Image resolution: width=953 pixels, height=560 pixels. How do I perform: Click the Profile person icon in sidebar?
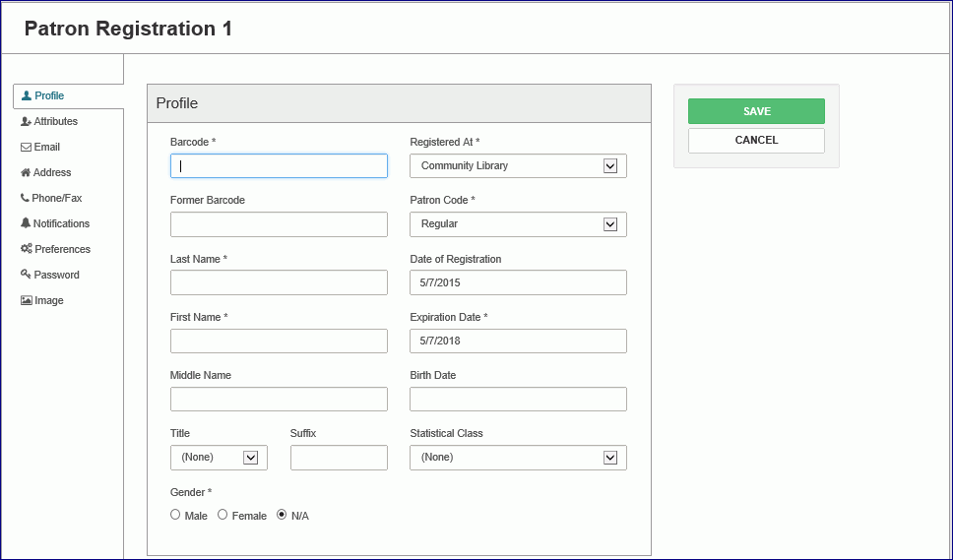click(27, 96)
